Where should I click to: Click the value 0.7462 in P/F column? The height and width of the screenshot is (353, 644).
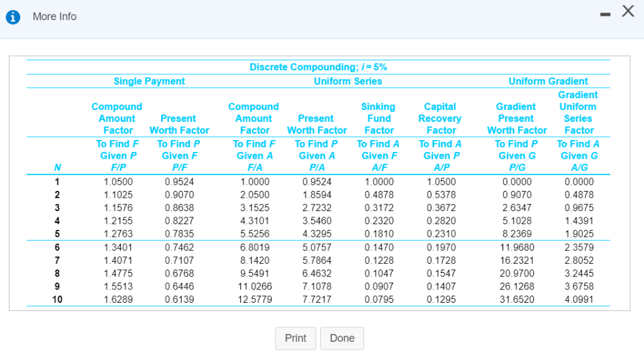pos(179,247)
